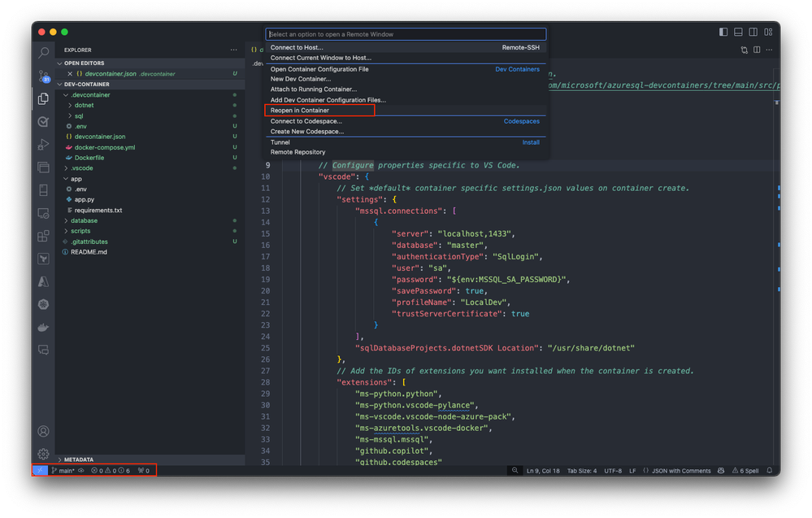Open the Search view in activity bar

(x=44, y=52)
